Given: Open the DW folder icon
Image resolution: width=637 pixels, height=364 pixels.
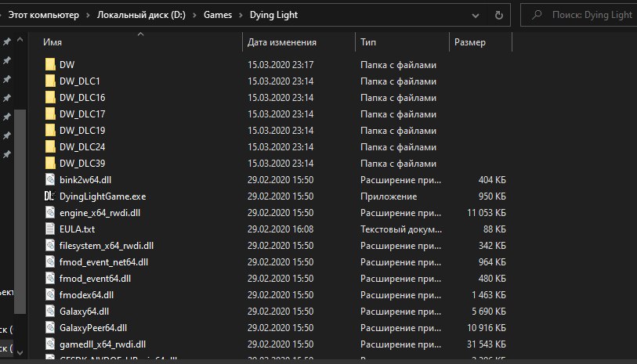Looking at the screenshot, I should pos(50,64).
